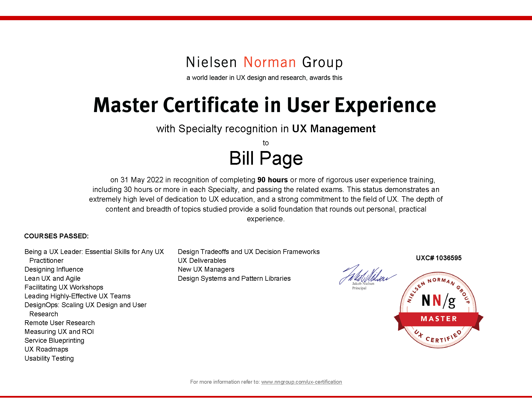
Task: Click the 'Principal' title under signature
Action: pyautogui.click(x=359, y=288)
